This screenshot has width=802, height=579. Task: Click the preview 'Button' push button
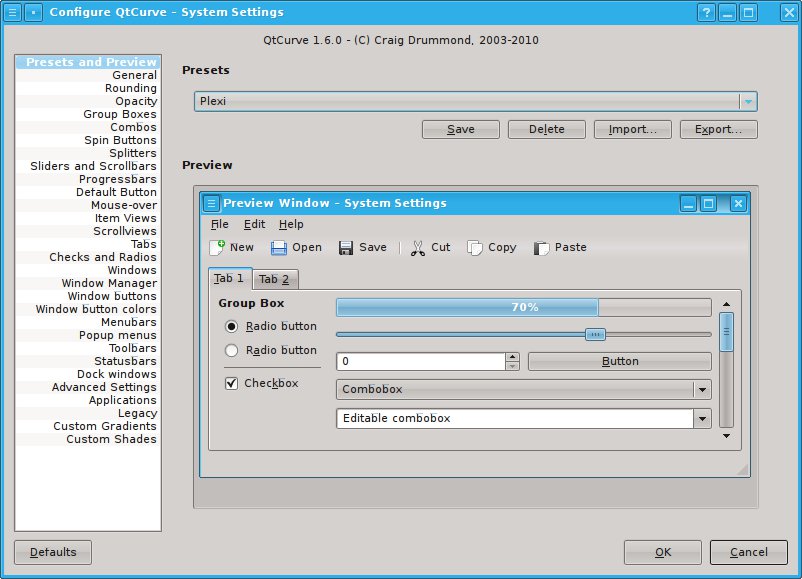pos(619,362)
